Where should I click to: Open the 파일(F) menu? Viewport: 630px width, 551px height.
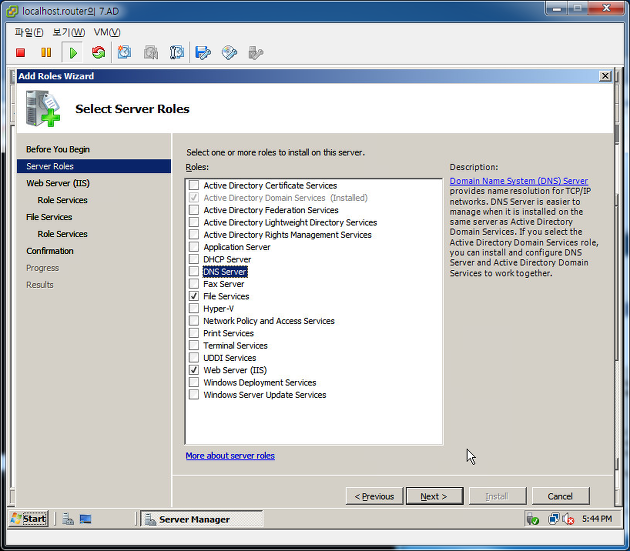[29, 32]
